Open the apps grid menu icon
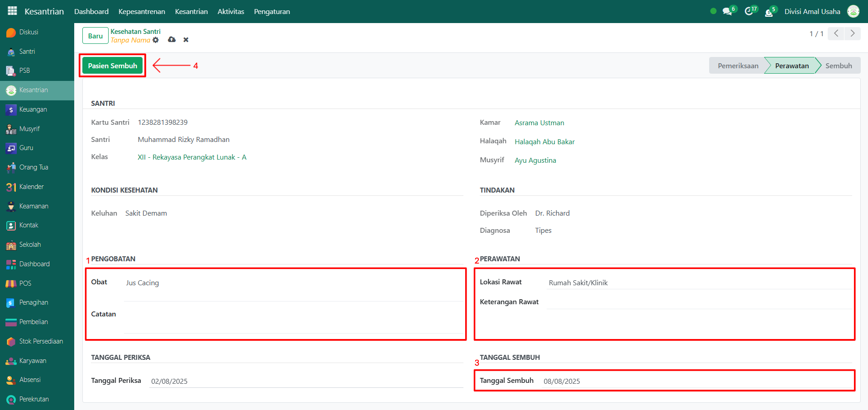The height and width of the screenshot is (410, 868). pyautogui.click(x=12, y=11)
